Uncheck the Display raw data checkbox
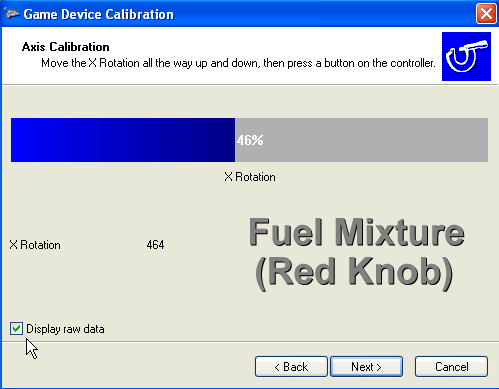The image size is (499, 389). click(x=16, y=329)
